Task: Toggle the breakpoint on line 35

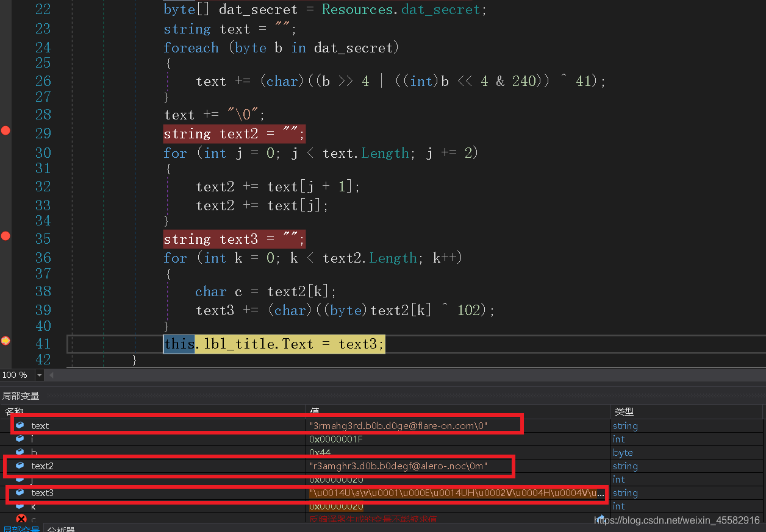Action: (5, 236)
